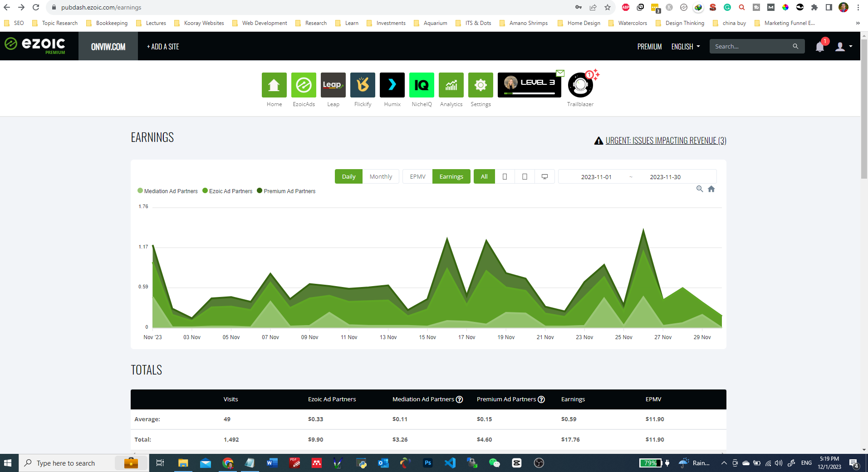Reload the page
Image resolution: width=868 pixels, height=472 pixels.
[36, 7]
